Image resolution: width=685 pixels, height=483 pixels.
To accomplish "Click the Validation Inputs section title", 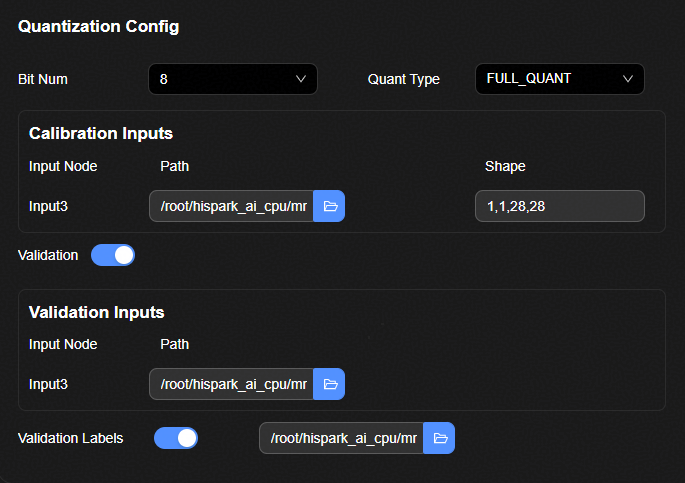I will point(97,312).
